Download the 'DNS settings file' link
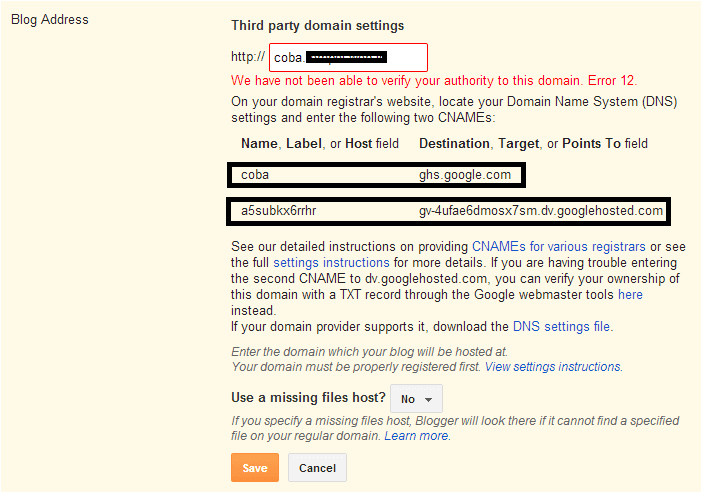 [x=561, y=327]
